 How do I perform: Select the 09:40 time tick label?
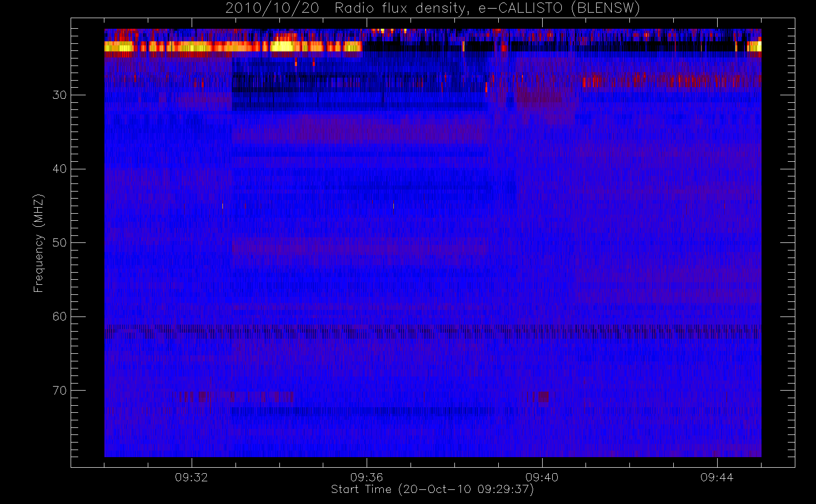click(x=542, y=477)
